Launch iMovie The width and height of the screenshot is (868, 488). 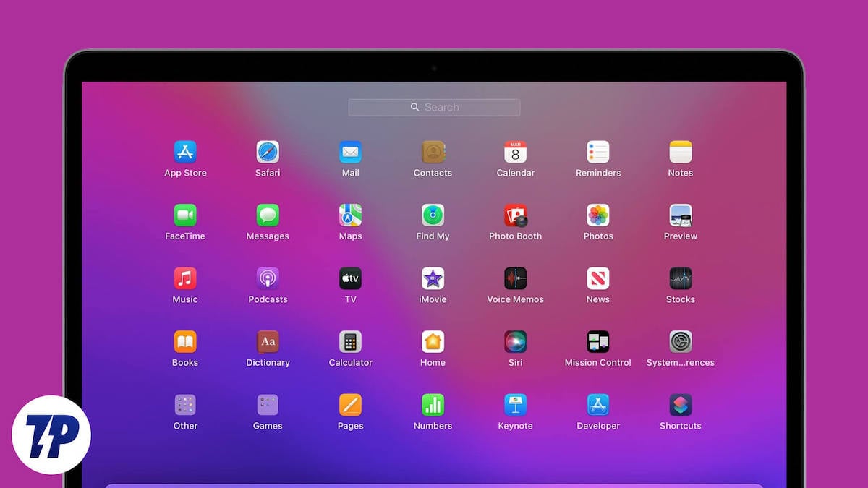[x=433, y=278]
